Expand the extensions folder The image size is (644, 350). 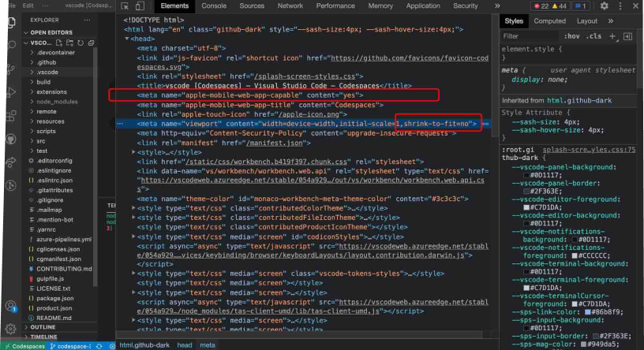click(x=51, y=92)
